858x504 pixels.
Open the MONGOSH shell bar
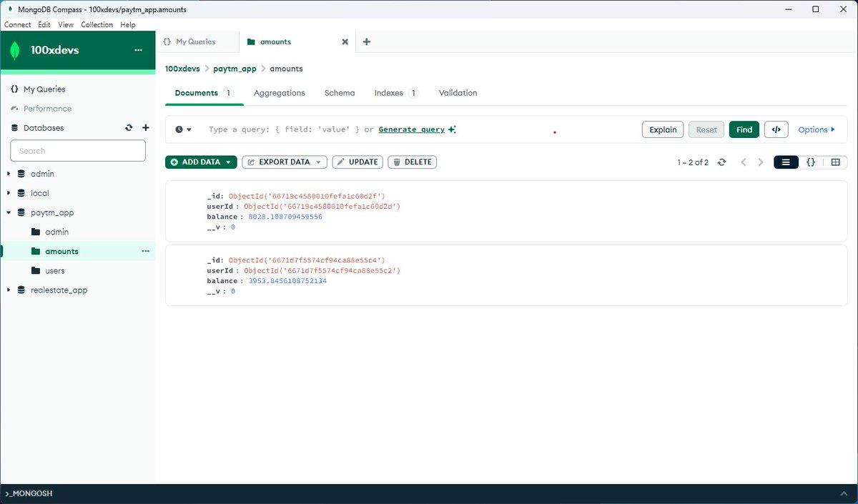pyautogui.click(x=429, y=493)
